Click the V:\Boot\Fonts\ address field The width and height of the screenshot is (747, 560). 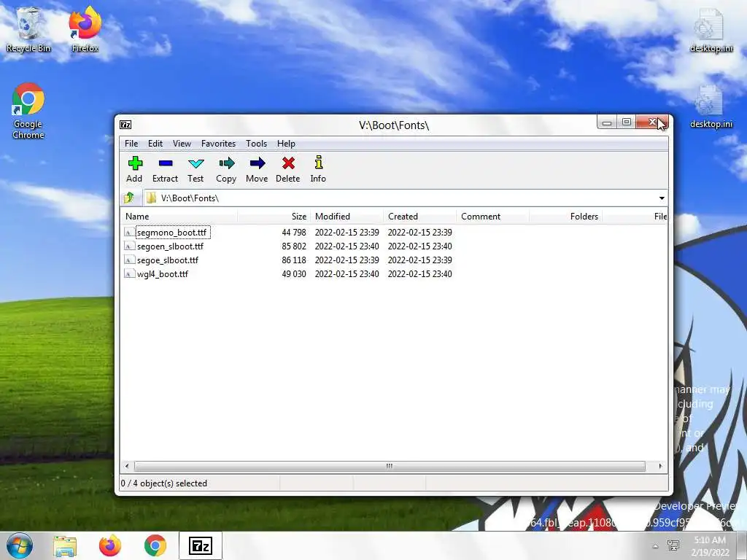(400, 198)
